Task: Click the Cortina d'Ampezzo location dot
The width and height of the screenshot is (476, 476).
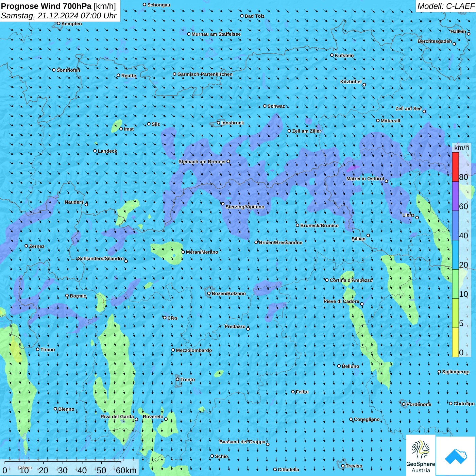Action: click(x=327, y=280)
